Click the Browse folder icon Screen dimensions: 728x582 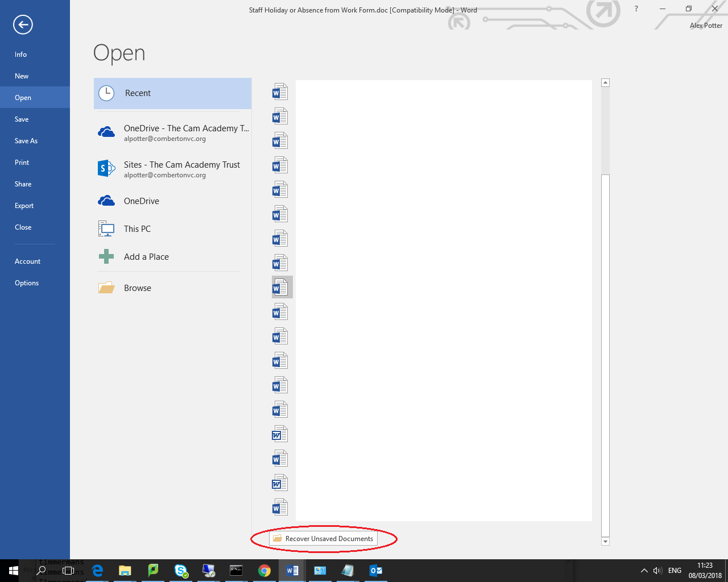[x=106, y=288]
